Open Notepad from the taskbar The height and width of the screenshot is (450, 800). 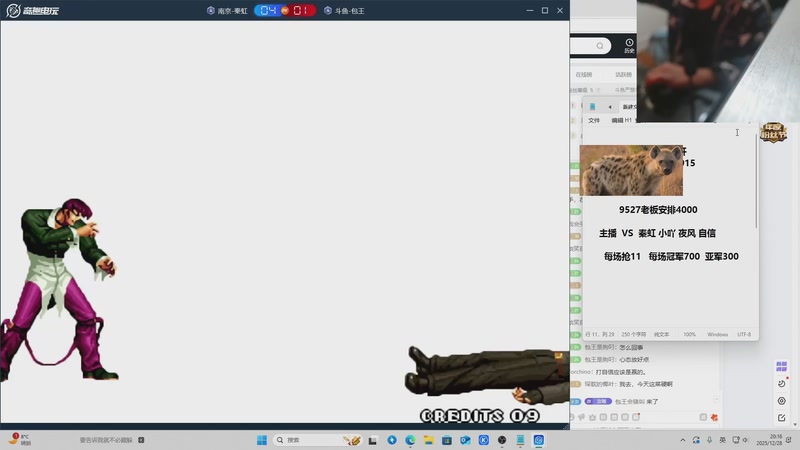click(x=520, y=440)
